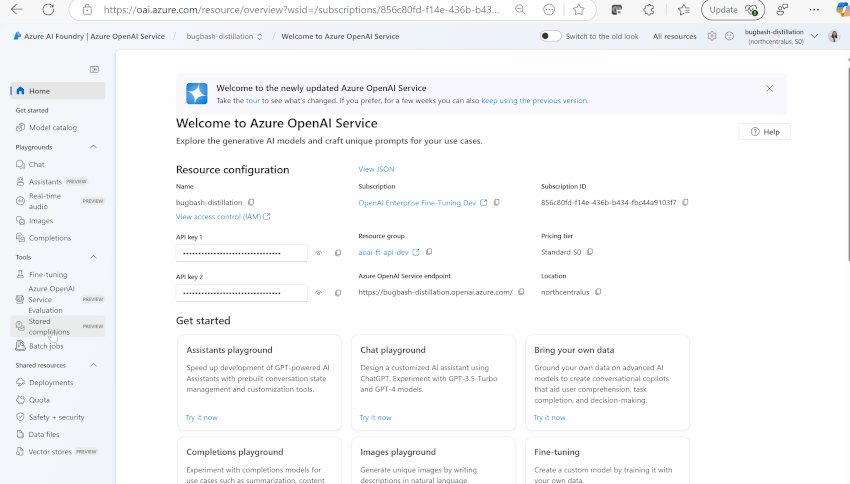The image size is (850, 484).
Task: Open bugbash-distillation resource switcher in breadcrumb
Action: [225, 36]
